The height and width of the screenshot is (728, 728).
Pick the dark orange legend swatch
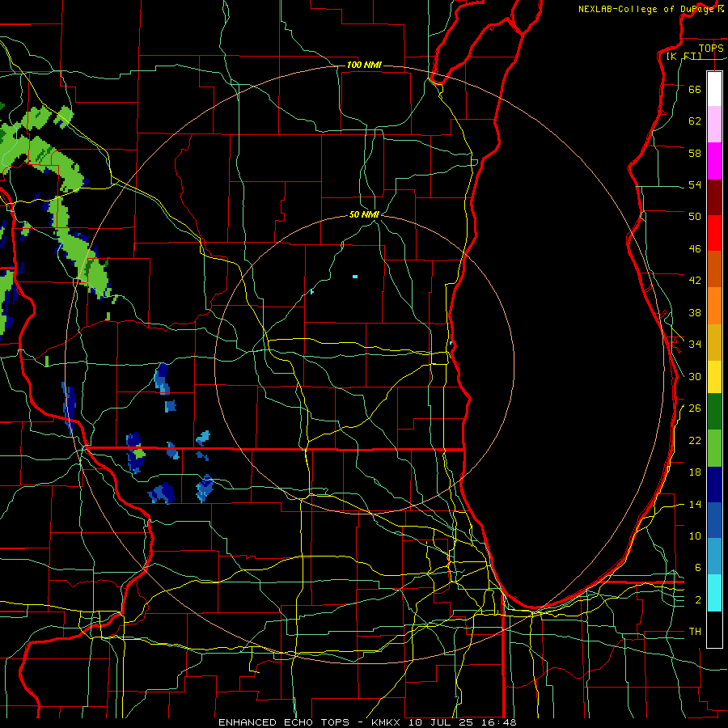714,269
